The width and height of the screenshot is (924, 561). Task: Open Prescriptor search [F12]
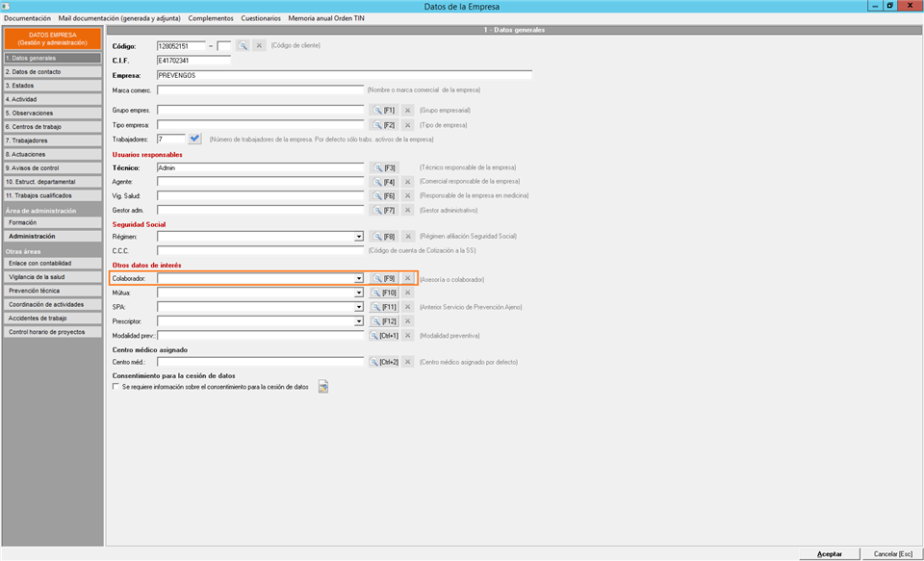[x=384, y=321]
